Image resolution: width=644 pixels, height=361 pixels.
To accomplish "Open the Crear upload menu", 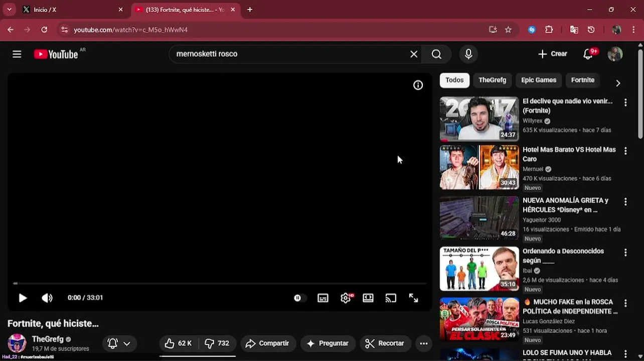I will coord(552,54).
